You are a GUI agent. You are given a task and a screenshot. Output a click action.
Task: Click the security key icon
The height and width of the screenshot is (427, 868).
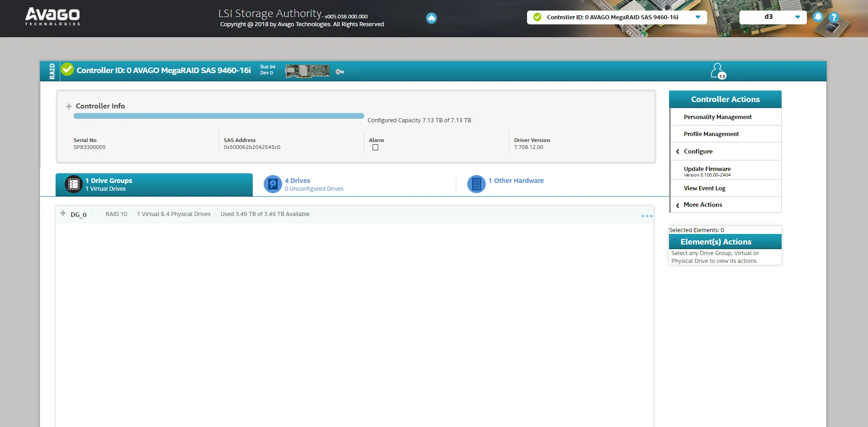340,72
